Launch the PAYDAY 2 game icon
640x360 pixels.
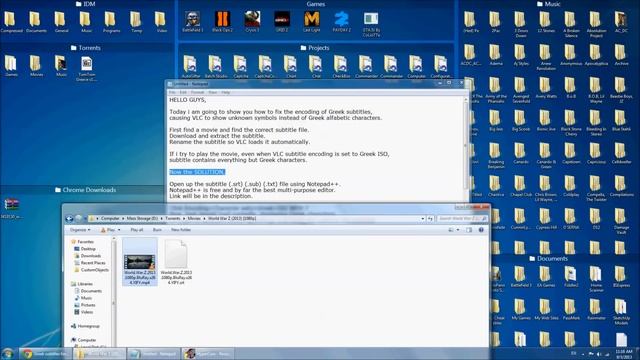[x=341, y=22]
